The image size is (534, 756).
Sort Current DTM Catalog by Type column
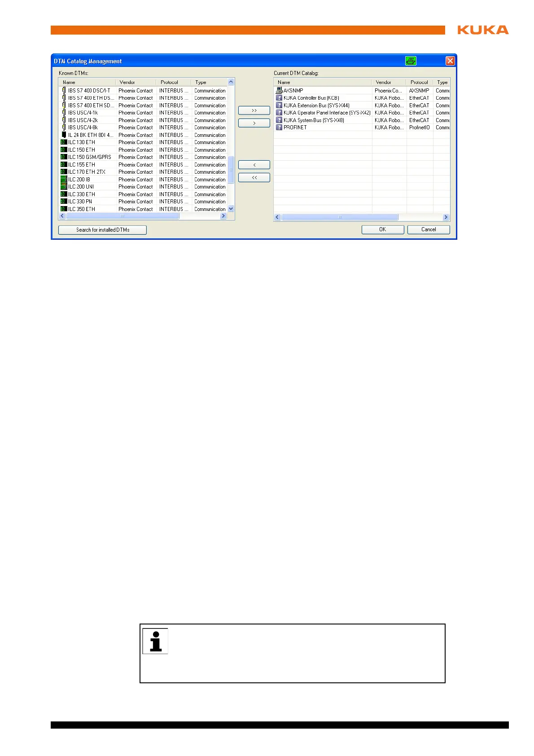click(x=442, y=82)
